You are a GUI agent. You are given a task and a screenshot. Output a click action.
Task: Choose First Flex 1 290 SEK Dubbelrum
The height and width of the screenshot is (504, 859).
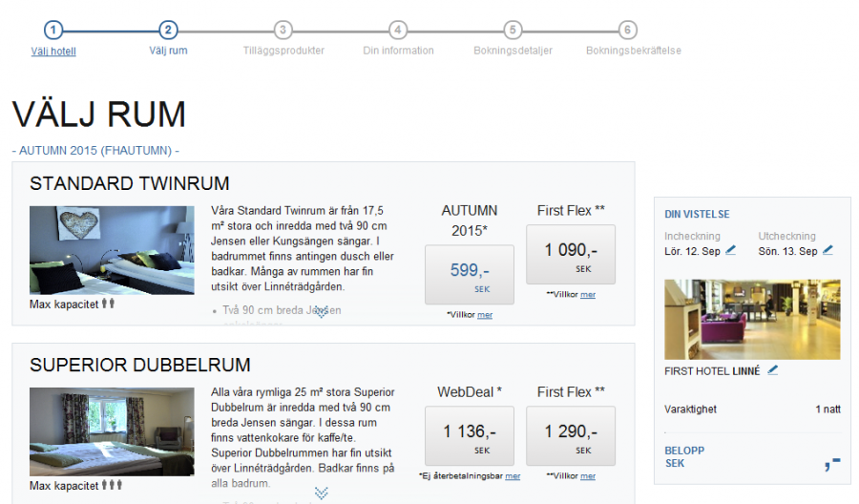(570, 435)
